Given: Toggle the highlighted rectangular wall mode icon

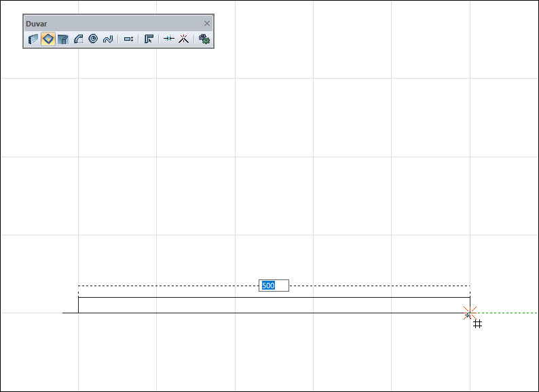Looking at the screenshot, I should click(x=48, y=39).
